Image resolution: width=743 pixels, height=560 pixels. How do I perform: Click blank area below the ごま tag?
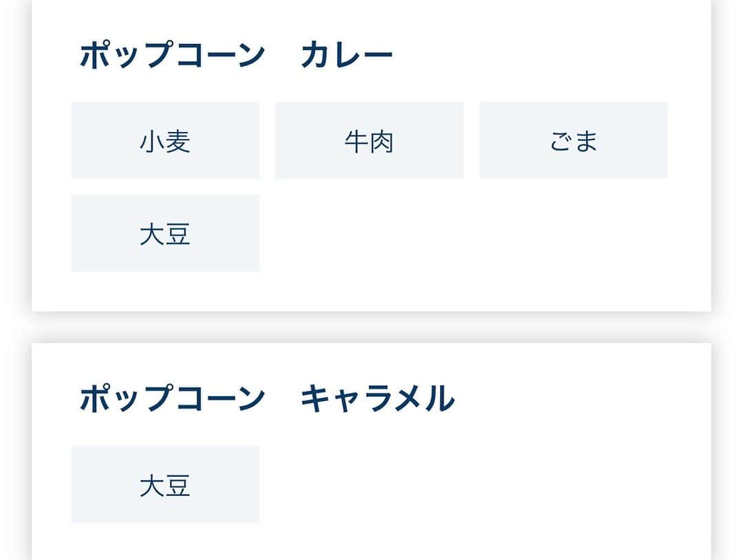click(x=573, y=233)
